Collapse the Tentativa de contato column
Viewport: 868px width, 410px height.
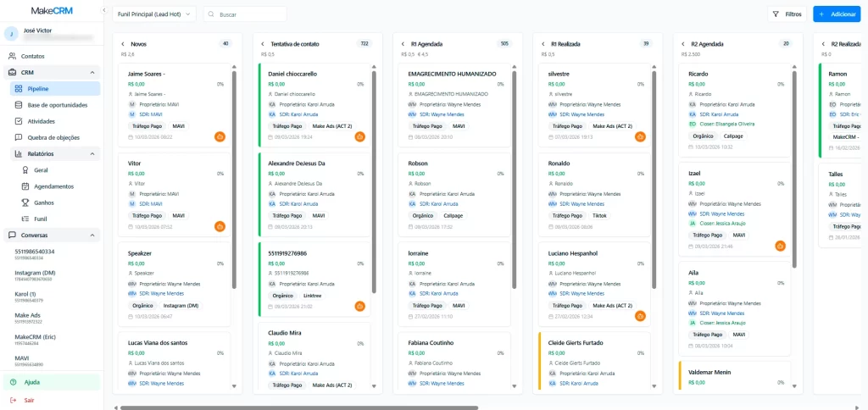(262, 43)
